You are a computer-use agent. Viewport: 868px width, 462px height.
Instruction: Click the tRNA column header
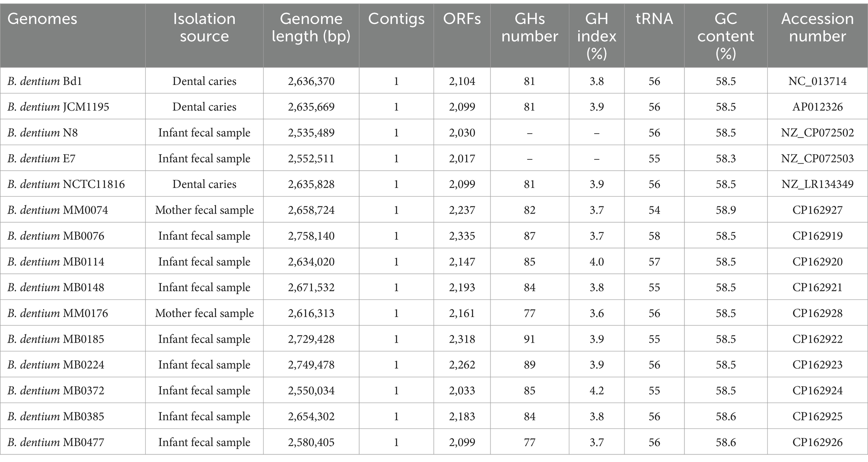click(x=654, y=19)
